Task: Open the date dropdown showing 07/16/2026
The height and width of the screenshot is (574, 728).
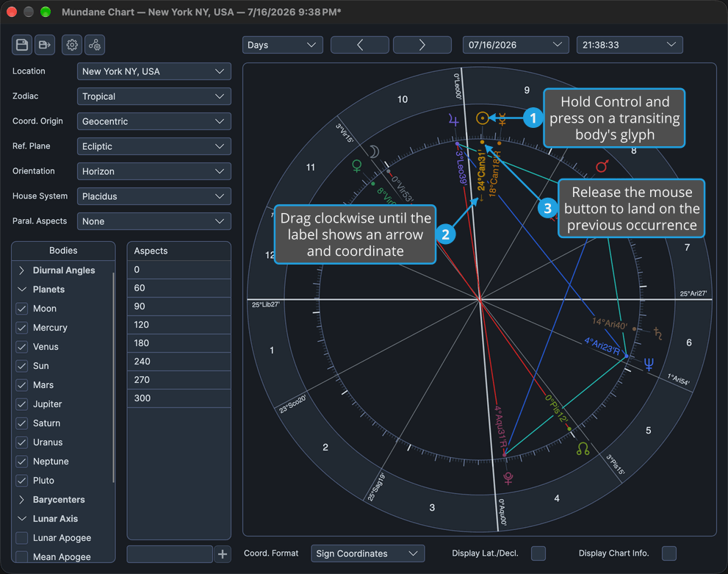Action: tap(516, 45)
